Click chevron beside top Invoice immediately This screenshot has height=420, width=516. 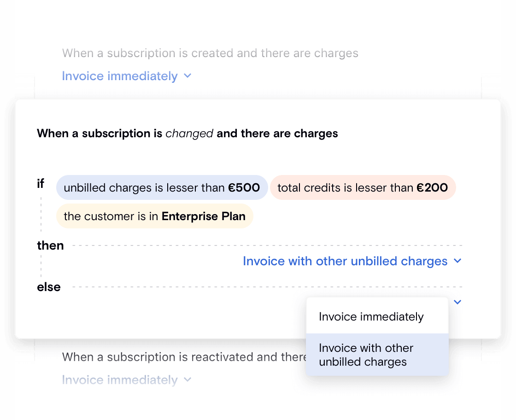187,76
